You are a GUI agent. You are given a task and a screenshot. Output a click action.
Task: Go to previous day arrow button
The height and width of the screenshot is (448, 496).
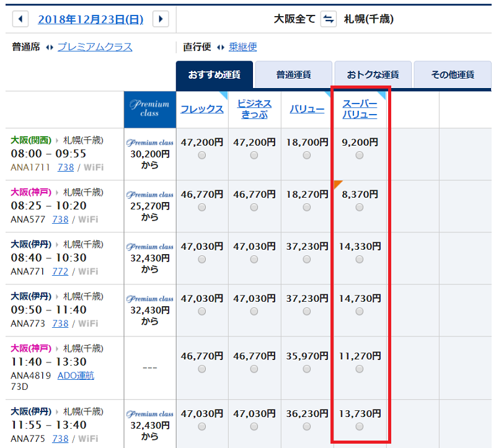coord(20,19)
